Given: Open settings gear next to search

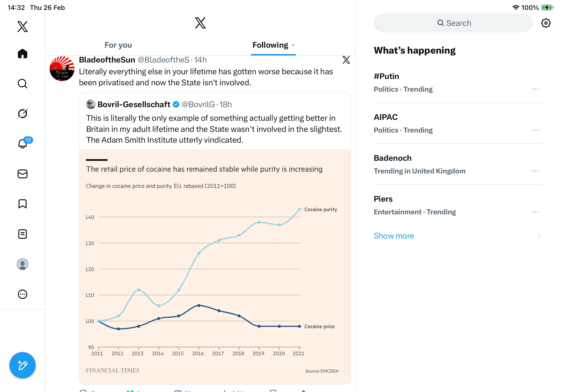Looking at the screenshot, I should point(545,23).
